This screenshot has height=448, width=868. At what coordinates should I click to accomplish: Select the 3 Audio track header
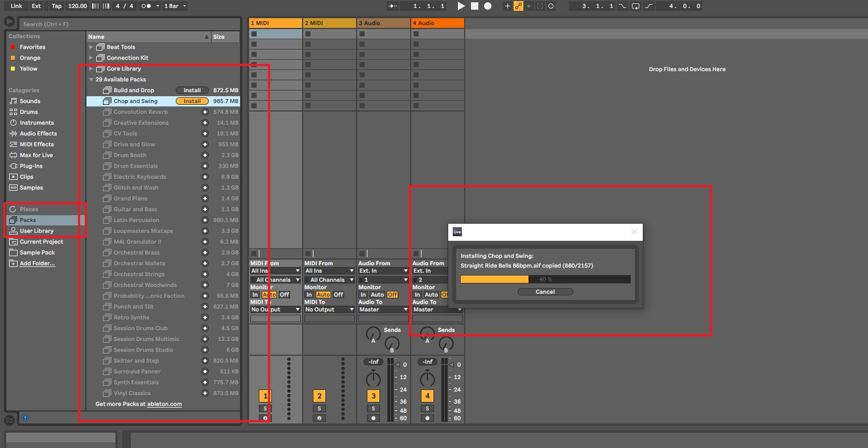(384, 23)
